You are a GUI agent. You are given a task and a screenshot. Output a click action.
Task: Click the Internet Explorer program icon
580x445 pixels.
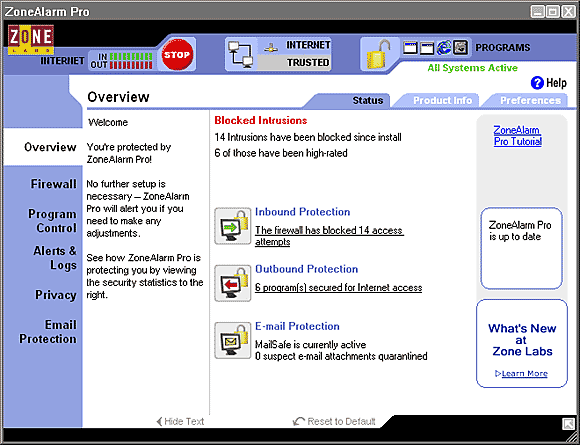[x=444, y=47]
